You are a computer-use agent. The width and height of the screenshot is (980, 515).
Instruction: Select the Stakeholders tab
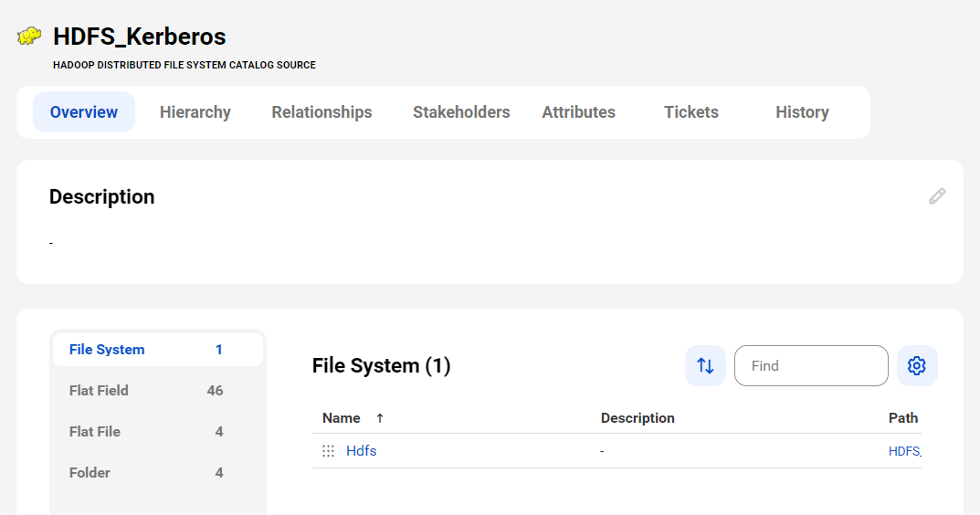(x=461, y=112)
